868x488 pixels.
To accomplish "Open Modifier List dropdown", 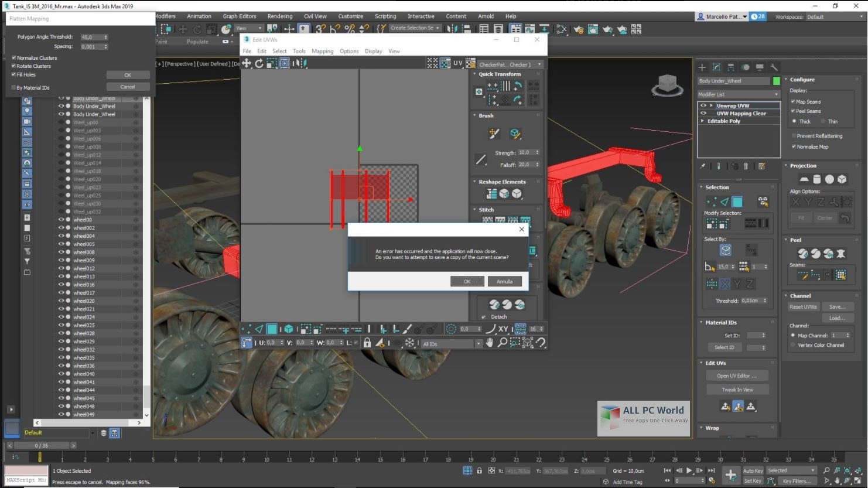I will [739, 94].
